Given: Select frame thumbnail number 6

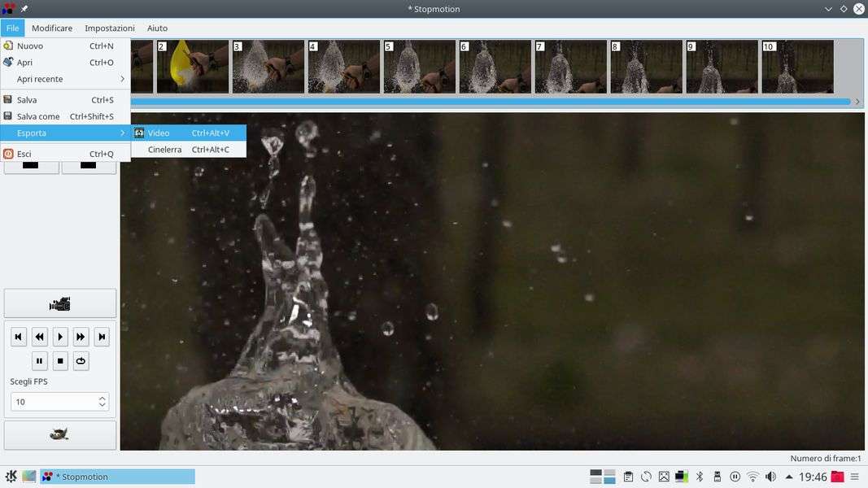Looking at the screenshot, I should pyautogui.click(x=495, y=67).
